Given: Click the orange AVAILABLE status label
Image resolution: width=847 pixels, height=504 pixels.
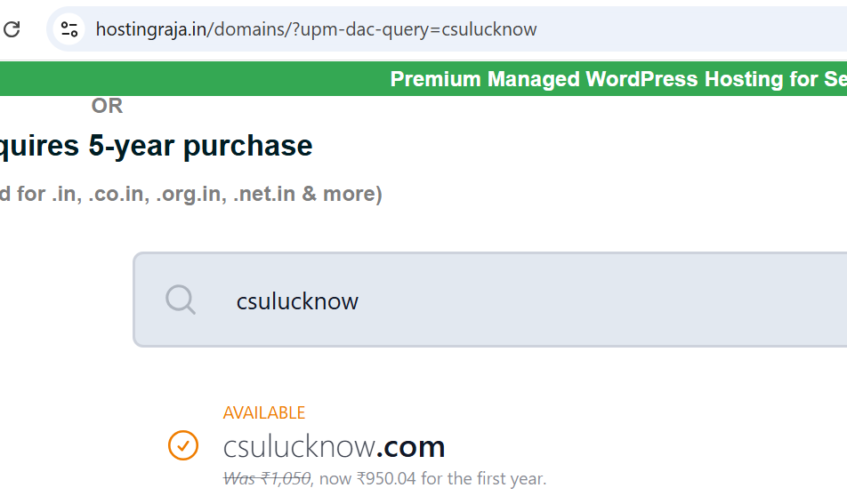Looking at the screenshot, I should pyautogui.click(x=264, y=412).
